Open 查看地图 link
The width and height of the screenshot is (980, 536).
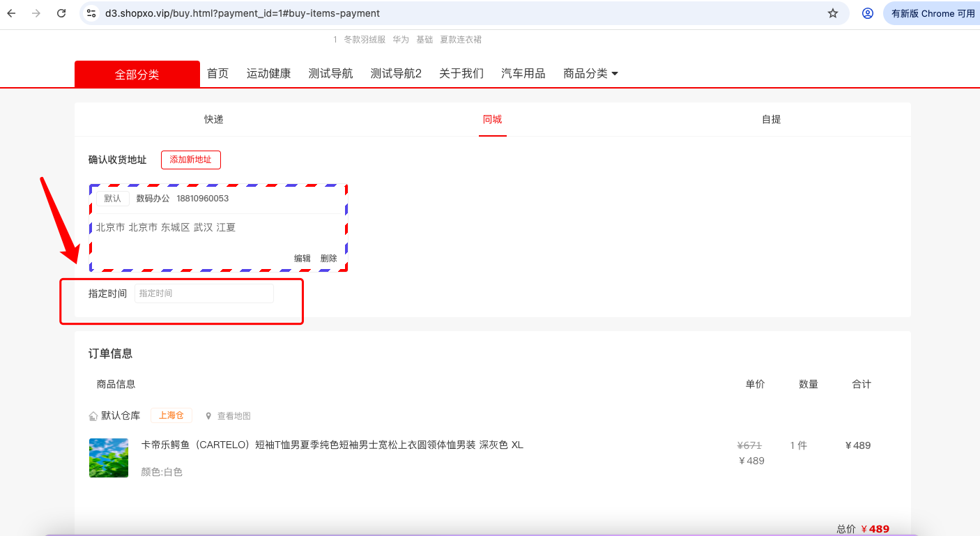point(234,416)
